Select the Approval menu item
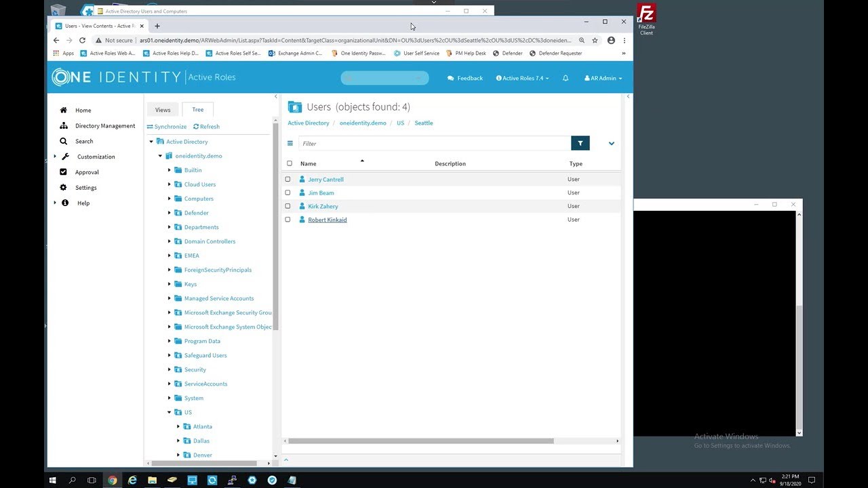Viewport: 868px width, 488px height. pos(87,172)
